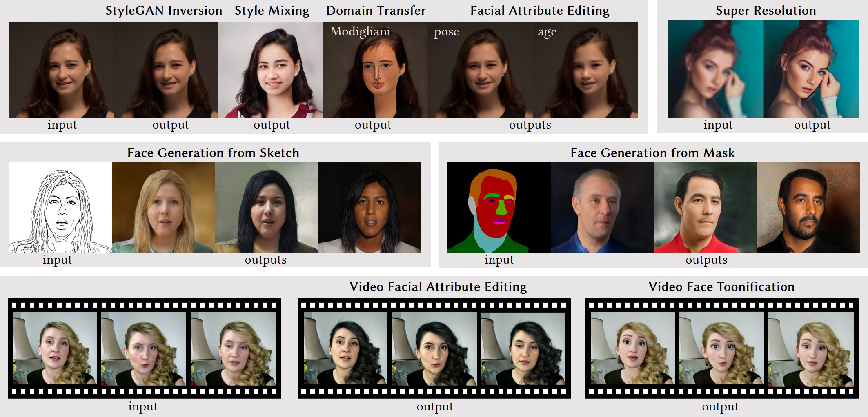Click 'input' caption under the sketch drawing

coord(57,260)
